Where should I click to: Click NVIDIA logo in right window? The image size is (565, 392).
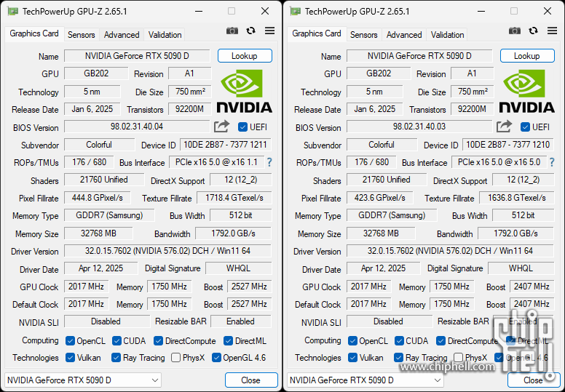coord(527,92)
